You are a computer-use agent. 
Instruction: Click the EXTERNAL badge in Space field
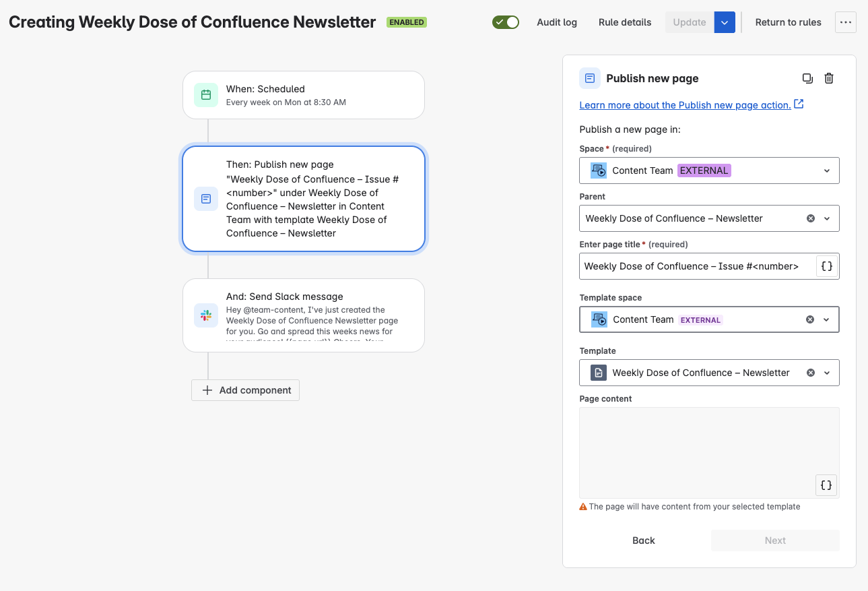704,170
